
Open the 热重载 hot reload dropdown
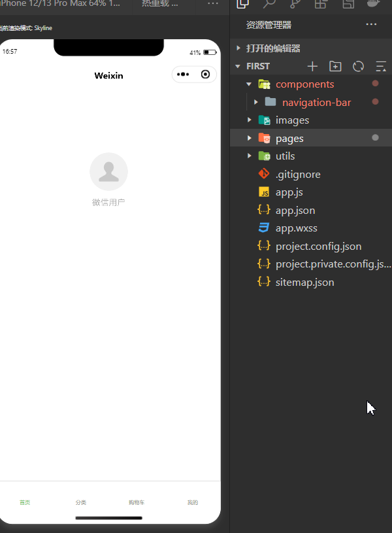[159, 4]
